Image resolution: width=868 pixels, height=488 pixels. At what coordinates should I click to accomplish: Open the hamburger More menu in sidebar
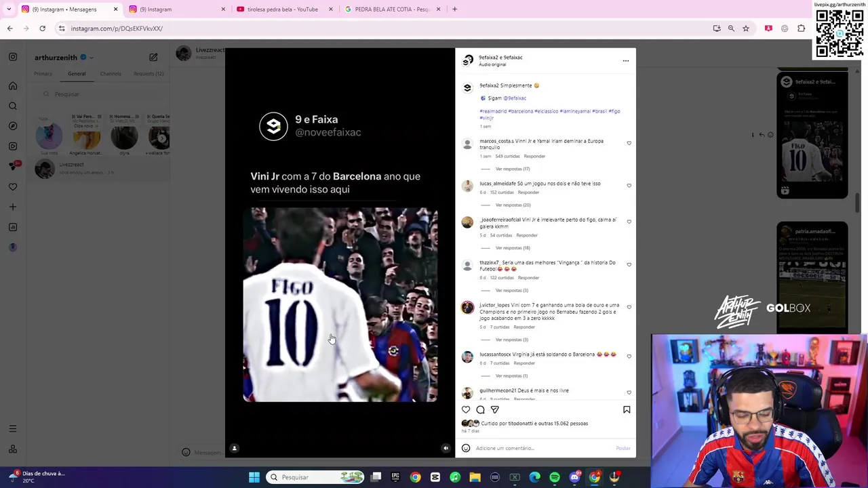[x=13, y=428]
